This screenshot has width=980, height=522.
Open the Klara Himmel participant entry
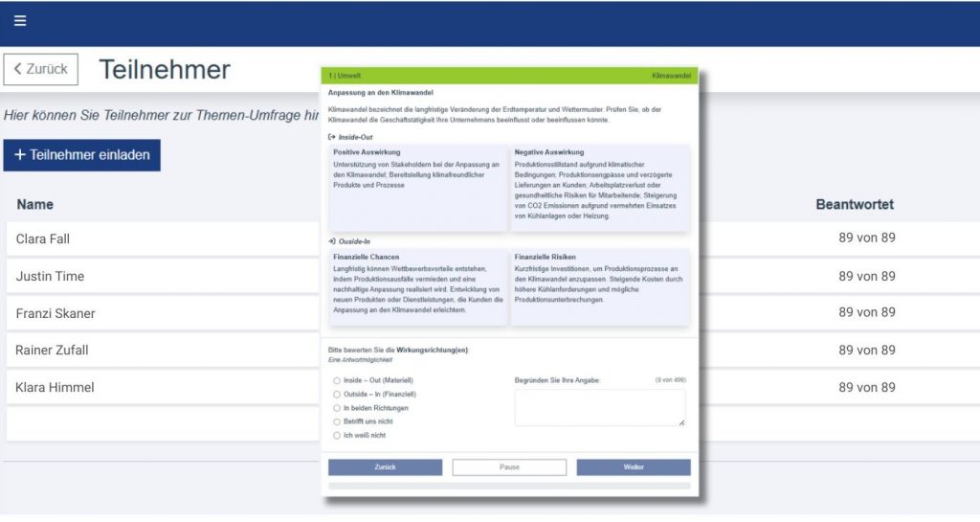(55, 388)
